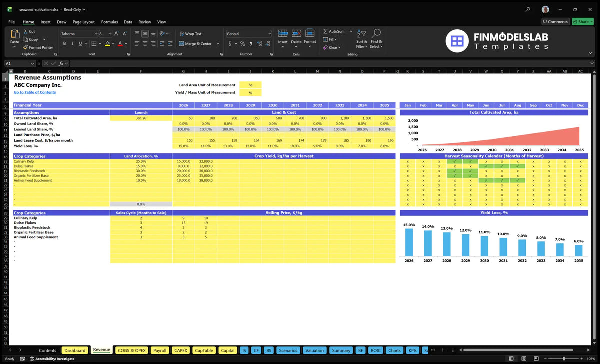Decrease decimal places
This screenshot has height=364, width=600.
(x=267, y=44)
